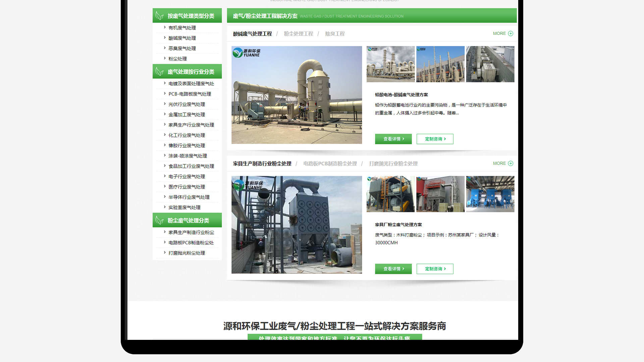
Task: Click 查看详情 for 家具厂粉尘 solution
Action: tap(393, 269)
